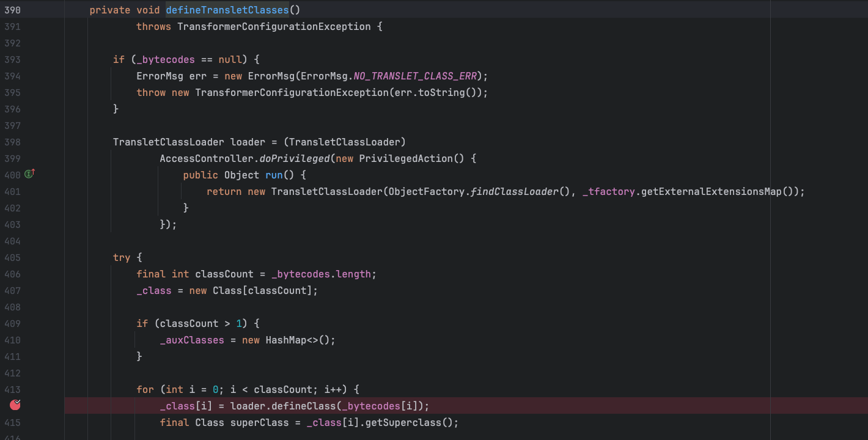Place cursor on doPrivileged call
The height and width of the screenshot is (440, 868).
[x=295, y=158]
